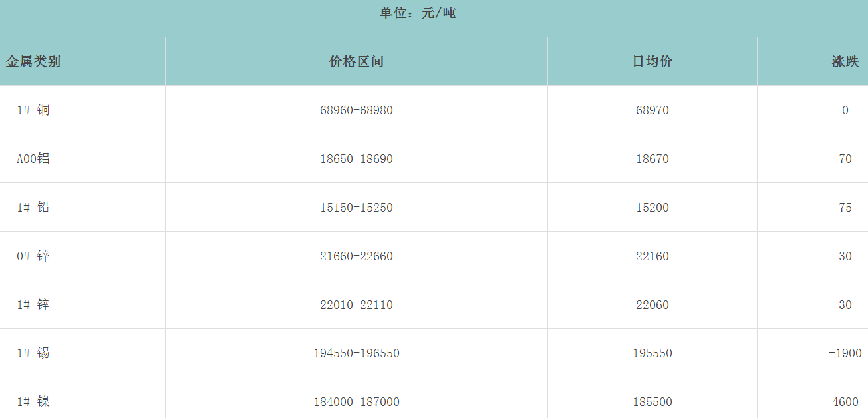Select the 195550 daily average cell
Image resolution: width=868 pixels, height=418 pixels.
pyautogui.click(x=652, y=353)
